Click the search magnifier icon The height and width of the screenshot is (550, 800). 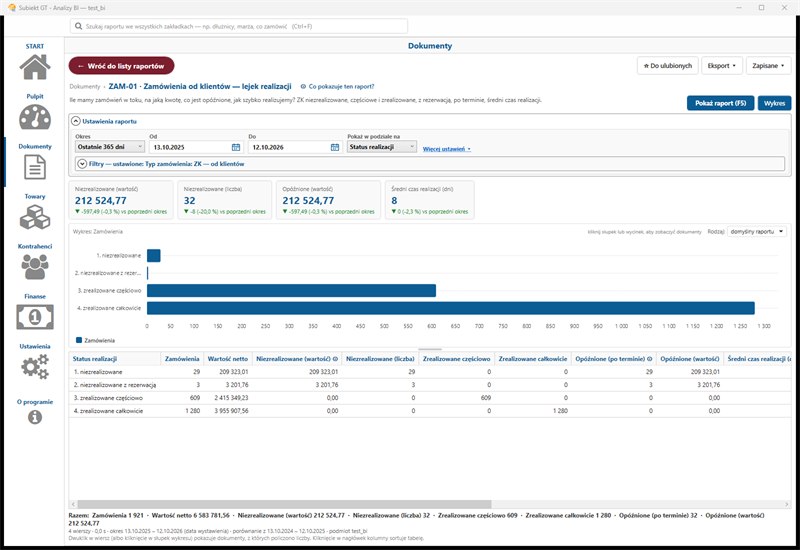(x=79, y=26)
